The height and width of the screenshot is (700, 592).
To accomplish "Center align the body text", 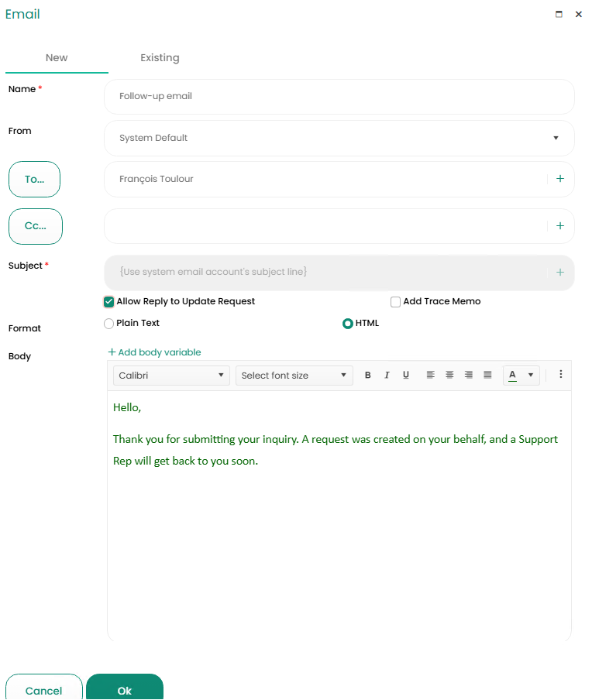I will click(x=449, y=376).
